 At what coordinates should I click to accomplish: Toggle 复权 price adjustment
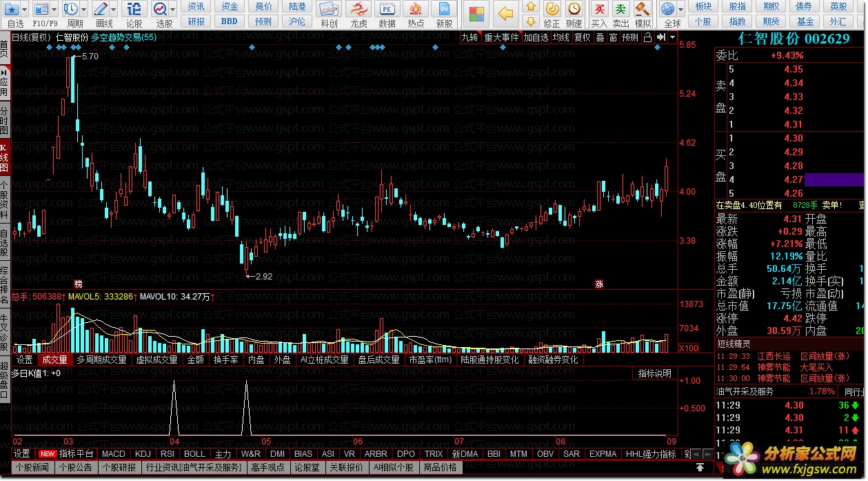pyautogui.click(x=583, y=37)
